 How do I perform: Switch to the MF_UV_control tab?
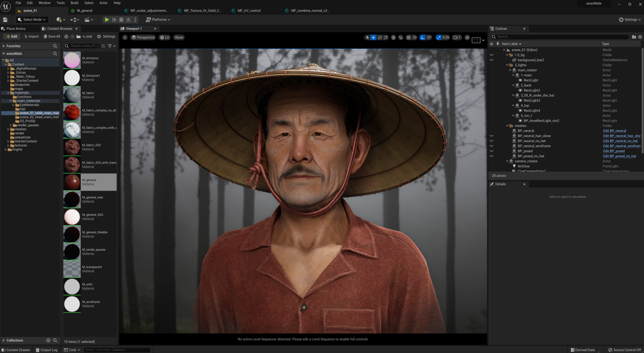249,11
